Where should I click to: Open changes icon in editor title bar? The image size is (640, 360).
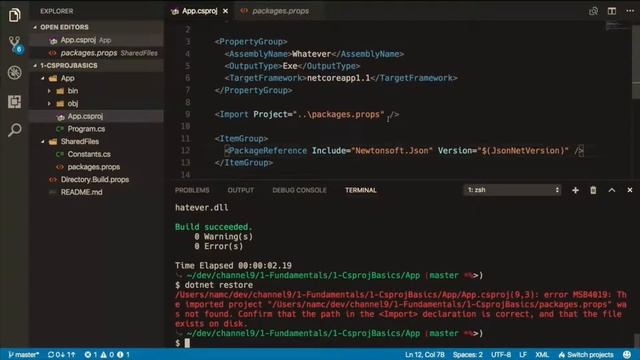pyautogui.click(x=593, y=11)
